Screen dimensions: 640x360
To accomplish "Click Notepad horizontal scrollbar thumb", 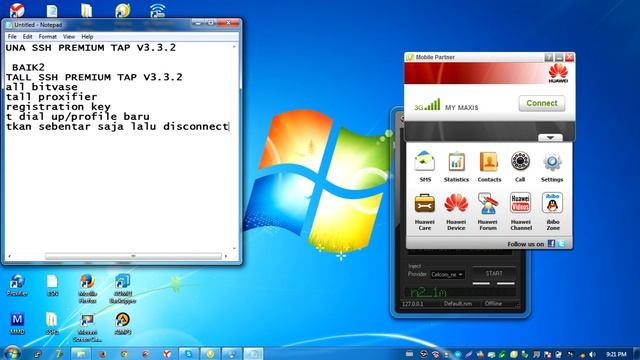I will coord(133,256).
